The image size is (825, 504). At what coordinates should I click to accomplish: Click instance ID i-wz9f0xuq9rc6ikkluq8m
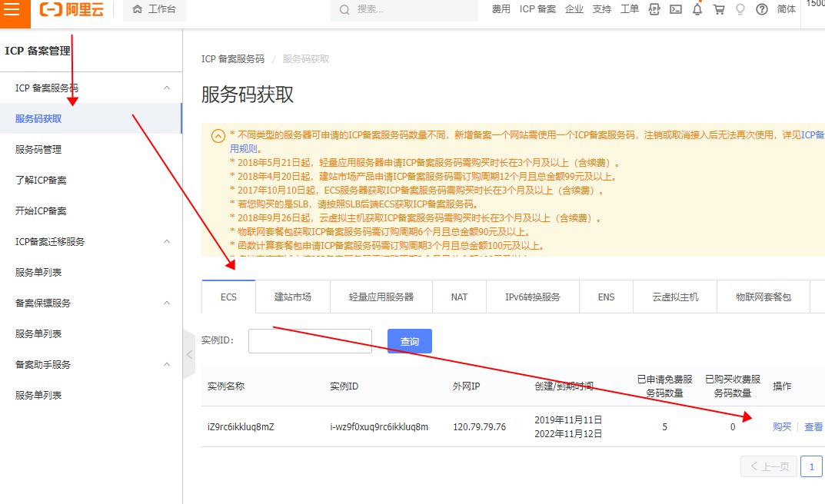[379, 426]
